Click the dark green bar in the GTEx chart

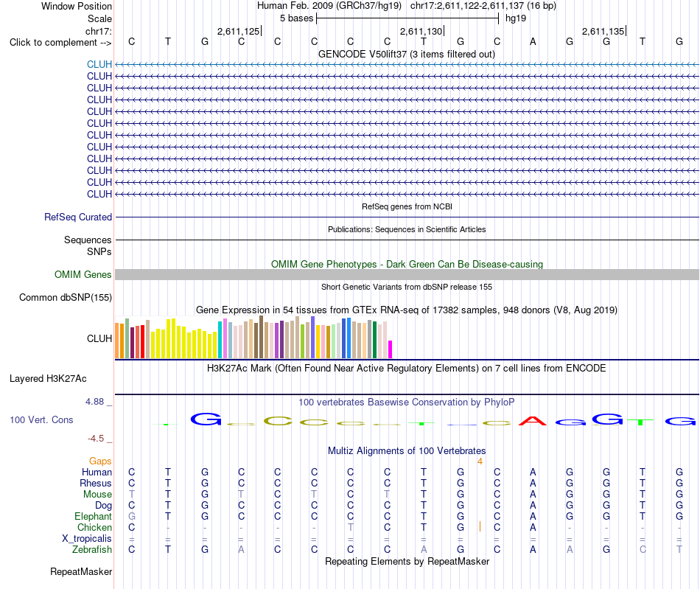tap(374, 340)
